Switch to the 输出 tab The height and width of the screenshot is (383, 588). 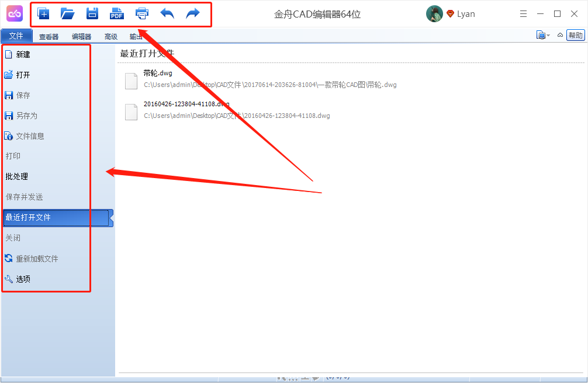coord(136,37)
